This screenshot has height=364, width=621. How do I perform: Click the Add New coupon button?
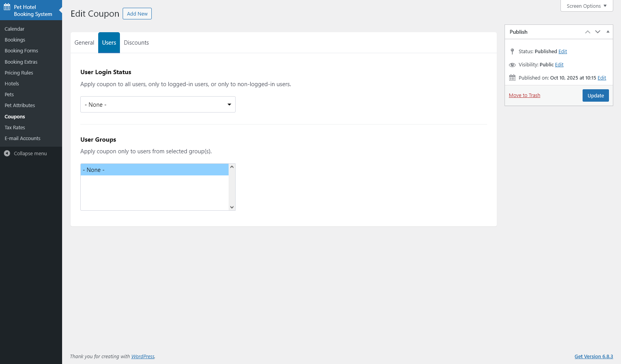(x=137, y=14)
